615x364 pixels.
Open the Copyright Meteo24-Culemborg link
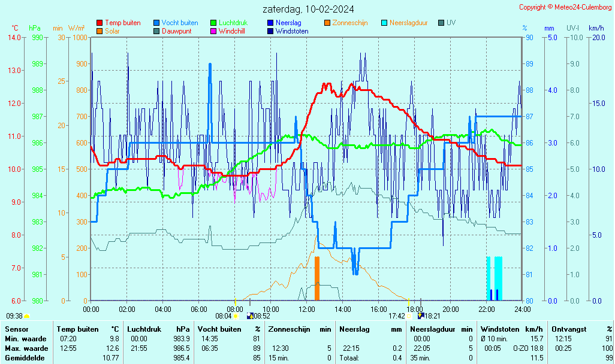click(x=565, y=7)
